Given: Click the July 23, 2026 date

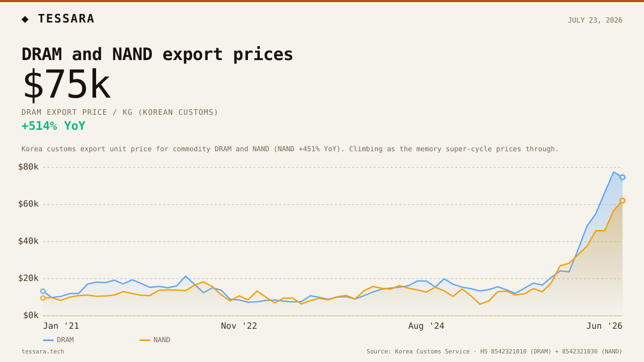Looking at the screenshot, I should pyautogui.click(x=595, y=20).
